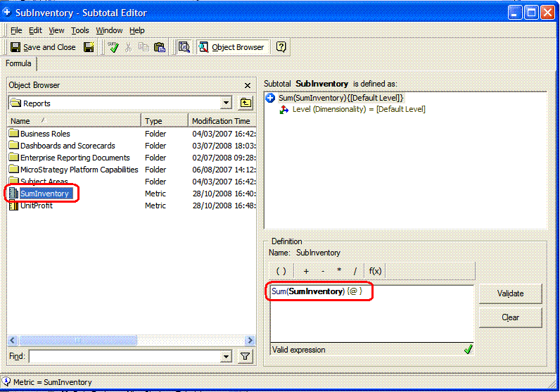Viewport: 560px width, 392px height.
Task: Click the Paste clipboard icon
Action: pos(159,47)
